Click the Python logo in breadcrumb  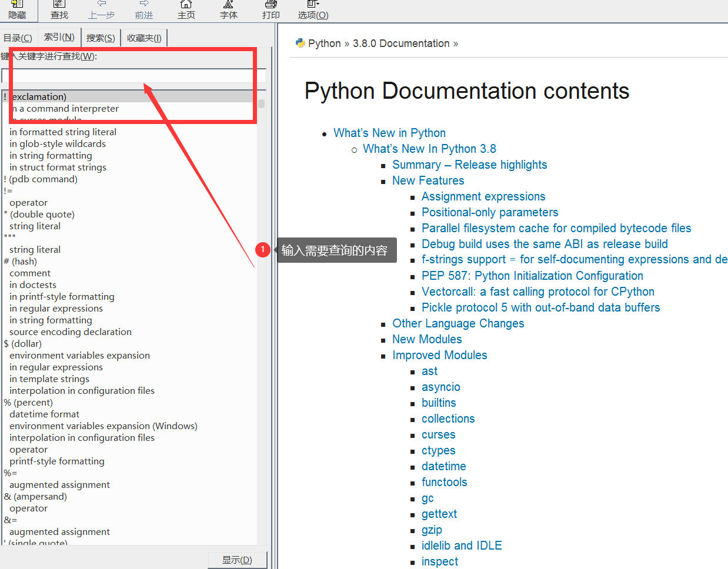[300, 43]
